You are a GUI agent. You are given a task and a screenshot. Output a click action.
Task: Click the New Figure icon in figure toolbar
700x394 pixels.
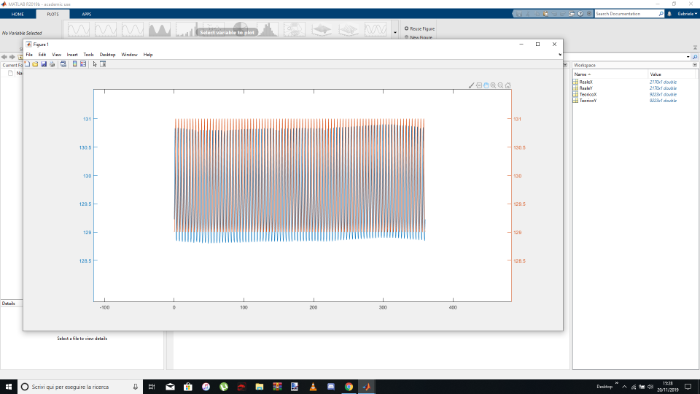coord(27,64)
